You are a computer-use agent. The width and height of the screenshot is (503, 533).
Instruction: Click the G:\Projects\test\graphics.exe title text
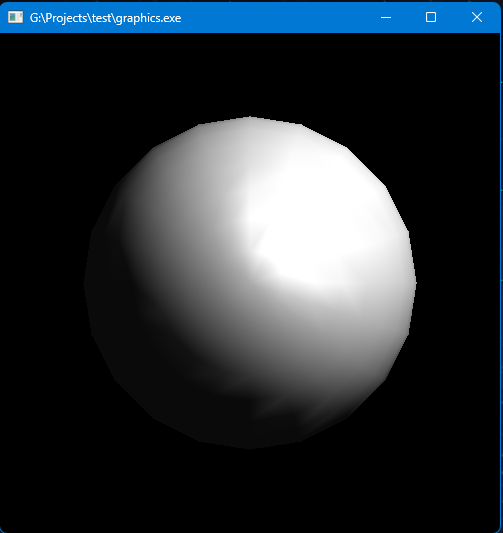click(x=105, y=18)
